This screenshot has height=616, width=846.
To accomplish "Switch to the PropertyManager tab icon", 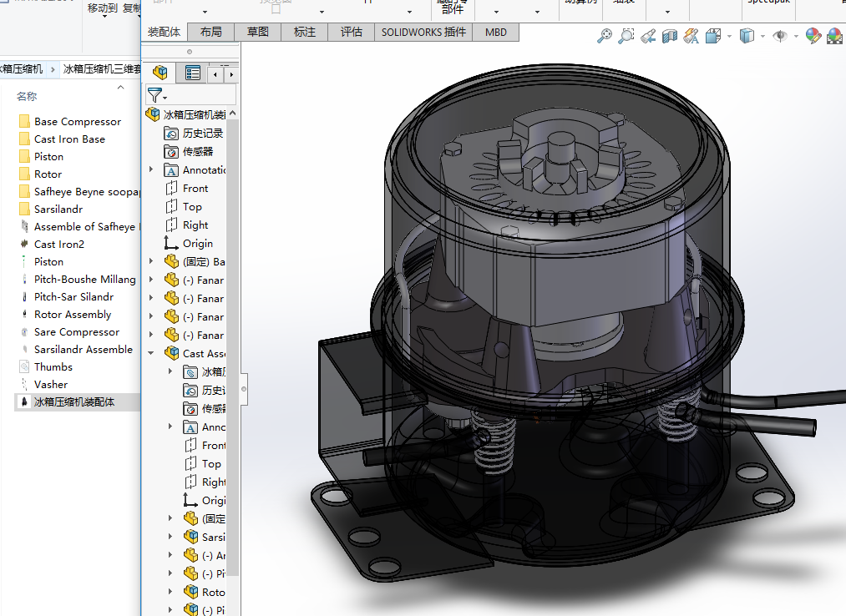I will tap(193, 73).
